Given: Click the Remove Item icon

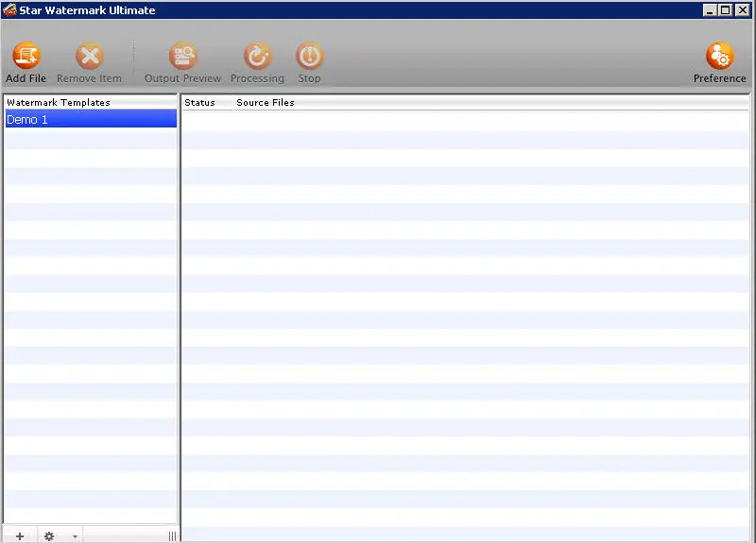Looking at the screenshot, I should [x=89, y=56].
